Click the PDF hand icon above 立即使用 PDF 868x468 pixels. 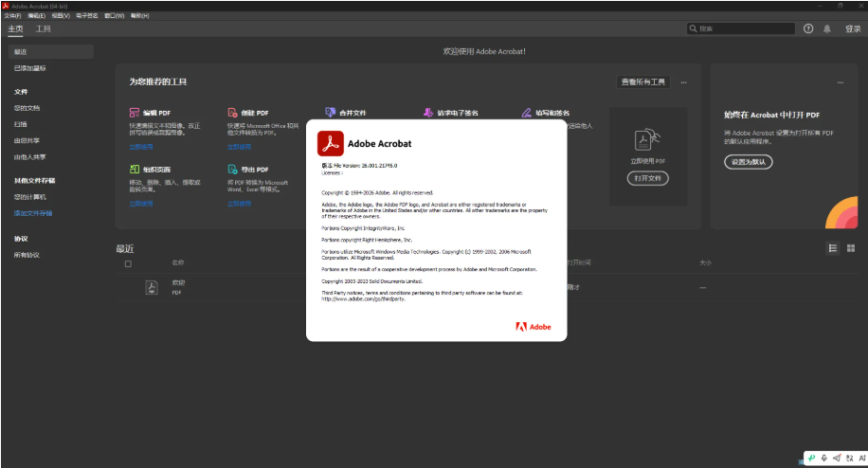click(647, 140)
